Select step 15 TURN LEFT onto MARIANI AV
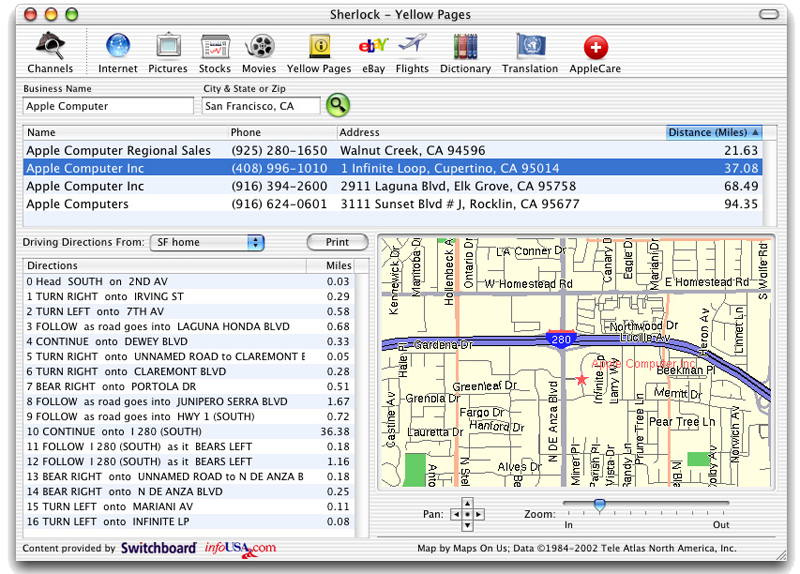This screenshot has height=574, width=800. [189, 507]
